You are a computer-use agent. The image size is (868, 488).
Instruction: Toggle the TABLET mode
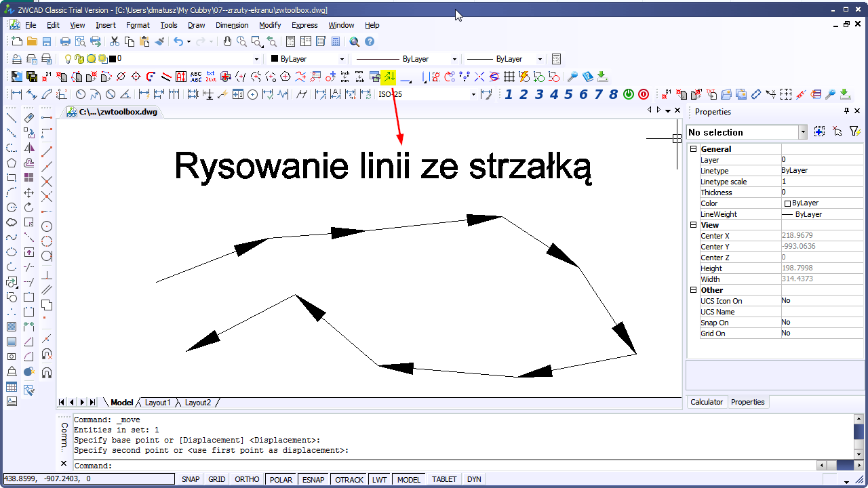point(444,479)
